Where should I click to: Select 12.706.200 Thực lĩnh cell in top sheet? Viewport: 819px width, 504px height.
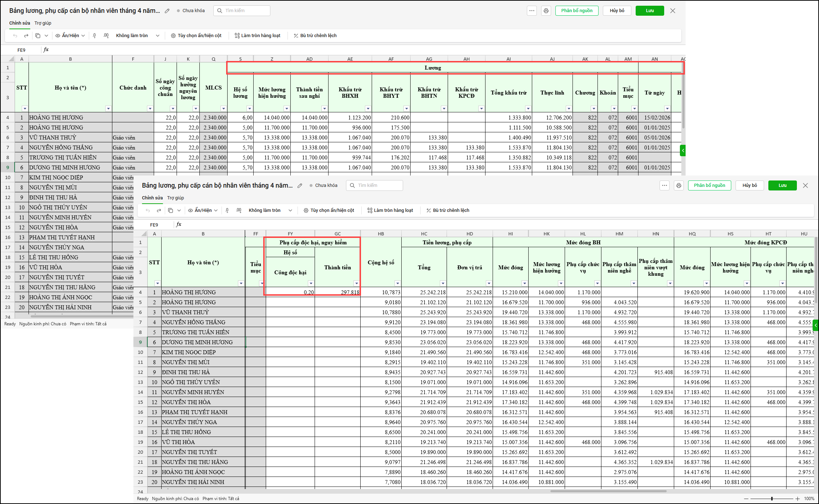tap(552, 117)
